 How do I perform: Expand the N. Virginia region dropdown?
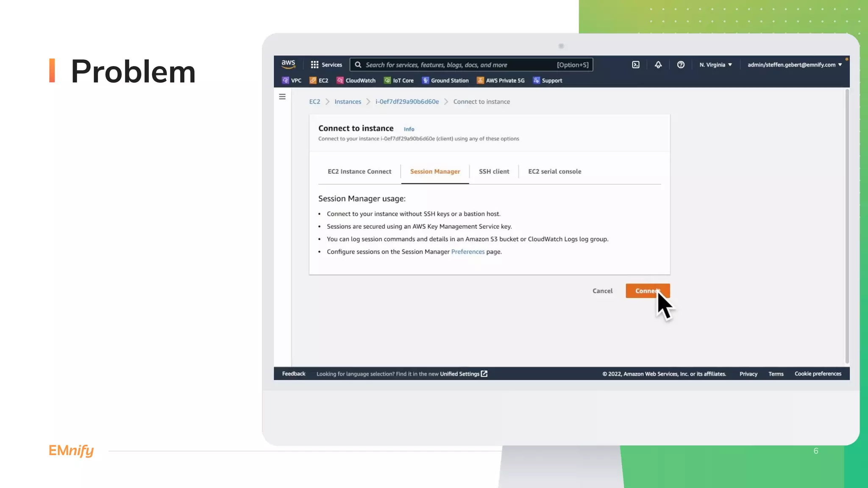tap(715, 65)
